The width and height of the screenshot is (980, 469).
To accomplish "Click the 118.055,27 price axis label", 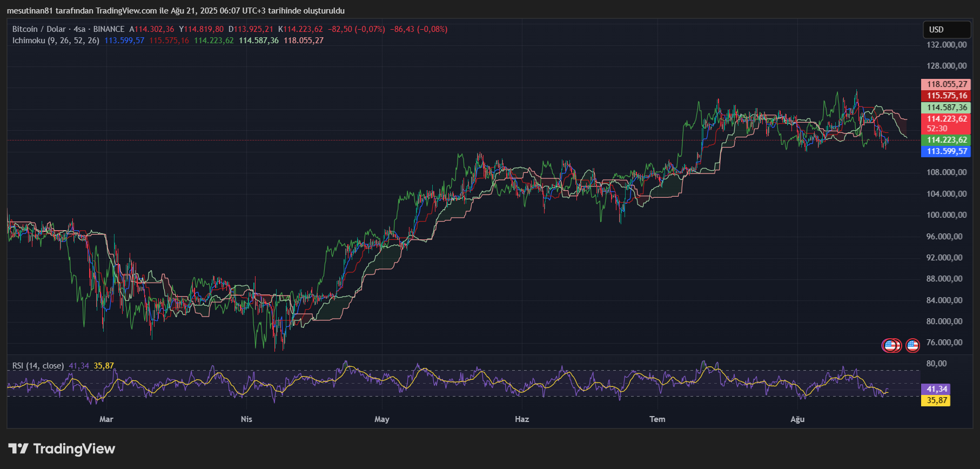I will click(947, 84).
